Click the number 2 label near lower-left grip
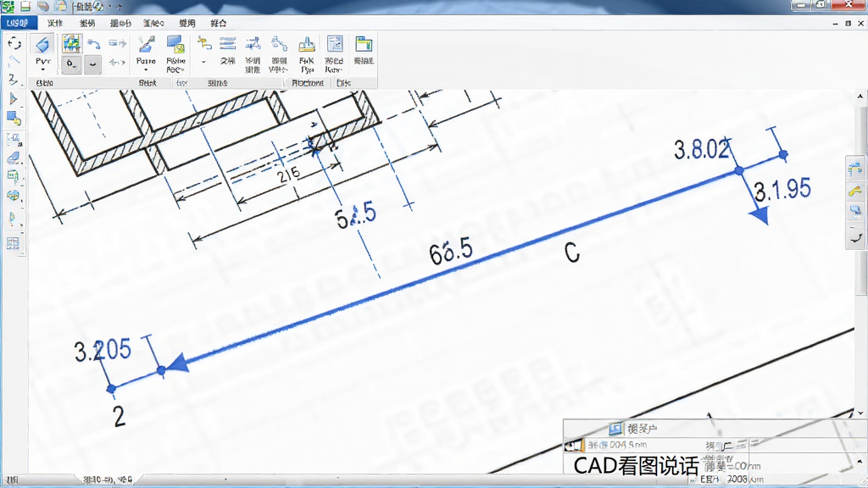868x488 pixels. [119, 416]
